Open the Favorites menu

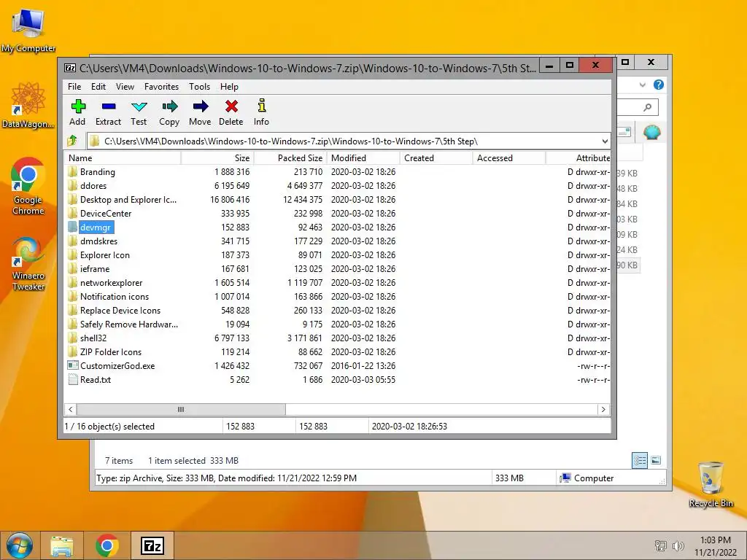(161, 87)
